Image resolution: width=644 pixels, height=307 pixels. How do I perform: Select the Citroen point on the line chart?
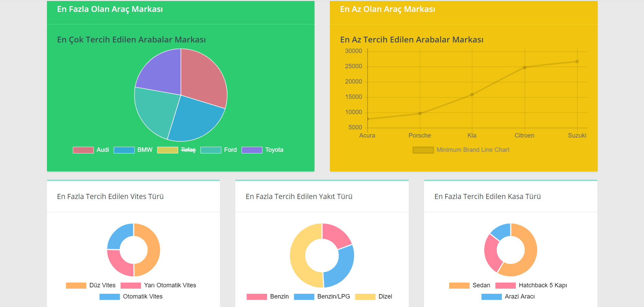click(x=524, y=67)
